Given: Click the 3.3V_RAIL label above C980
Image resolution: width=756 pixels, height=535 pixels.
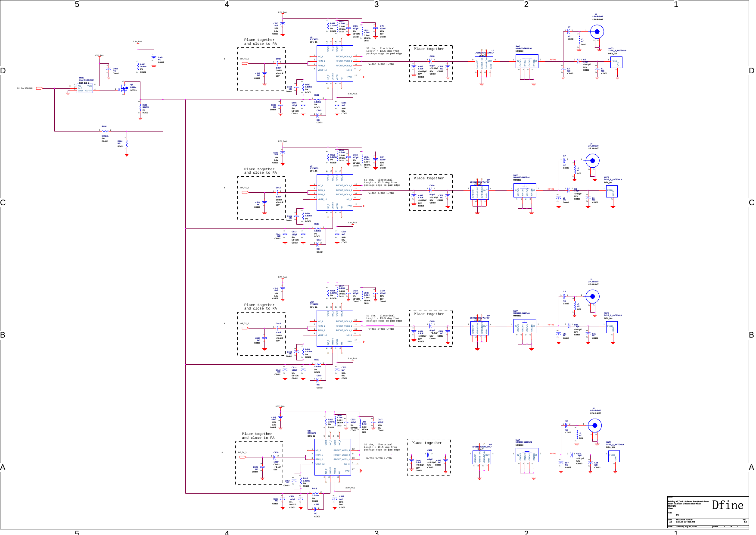Looking at the screenshot, I should [x=282, y=12].
